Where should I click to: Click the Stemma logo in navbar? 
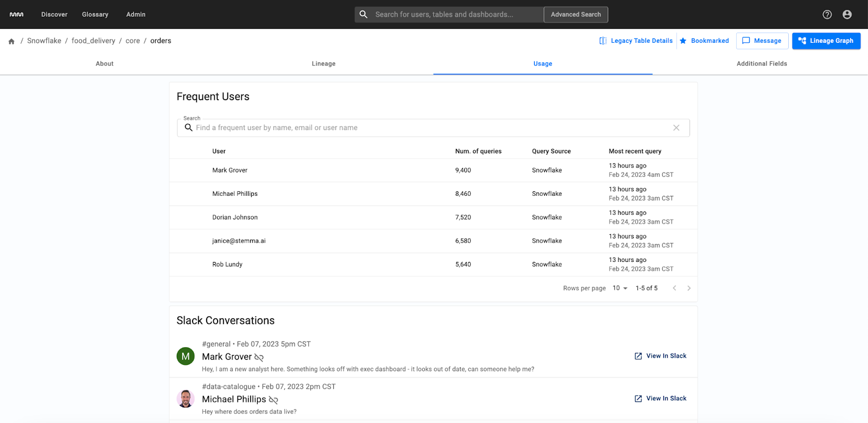click(17, 15)
